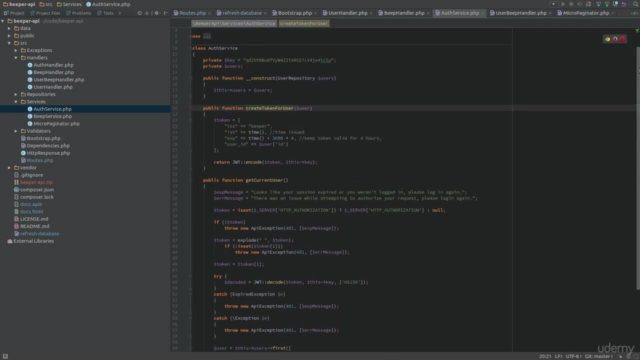Viewport: 640px width, 360px height.
Task: Expand the Validators folder
Action: click(16, 131)
